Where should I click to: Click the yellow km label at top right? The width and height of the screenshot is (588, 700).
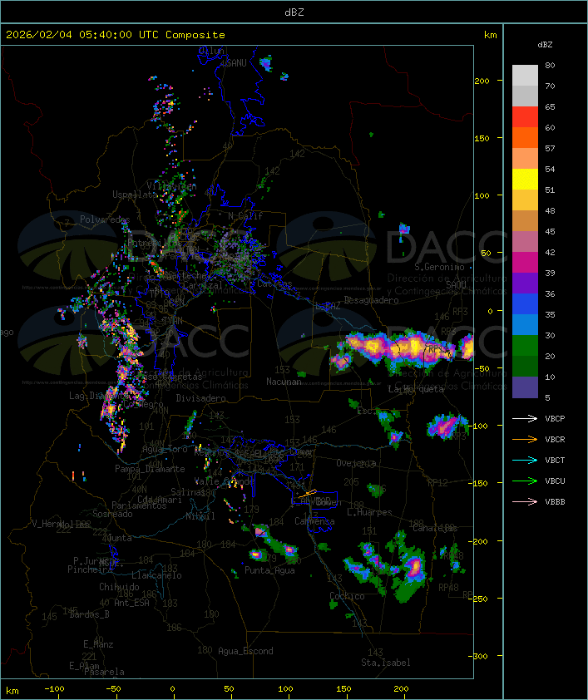point(490,35)
